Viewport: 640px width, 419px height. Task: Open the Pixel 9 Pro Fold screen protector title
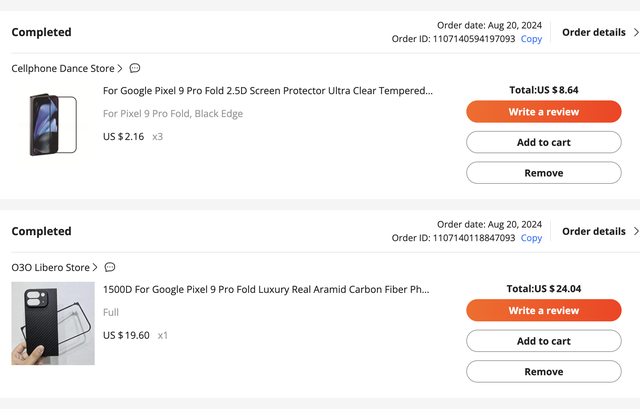pos(268,91)
